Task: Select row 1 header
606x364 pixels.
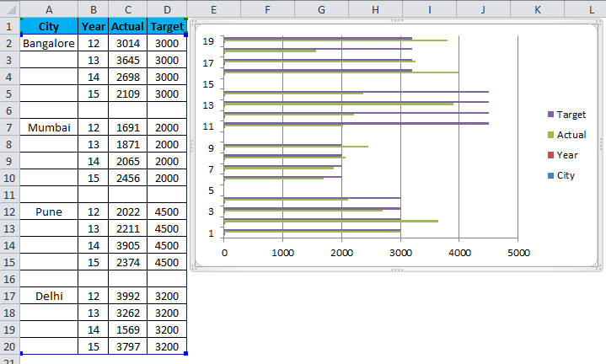Action: (x=9, y=26)
